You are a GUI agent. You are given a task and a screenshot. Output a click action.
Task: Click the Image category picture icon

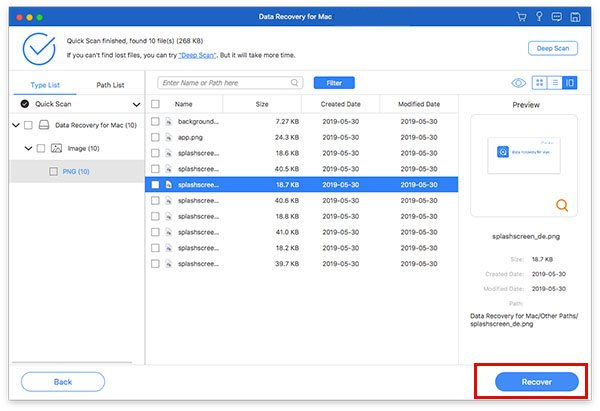pos(56,148)
